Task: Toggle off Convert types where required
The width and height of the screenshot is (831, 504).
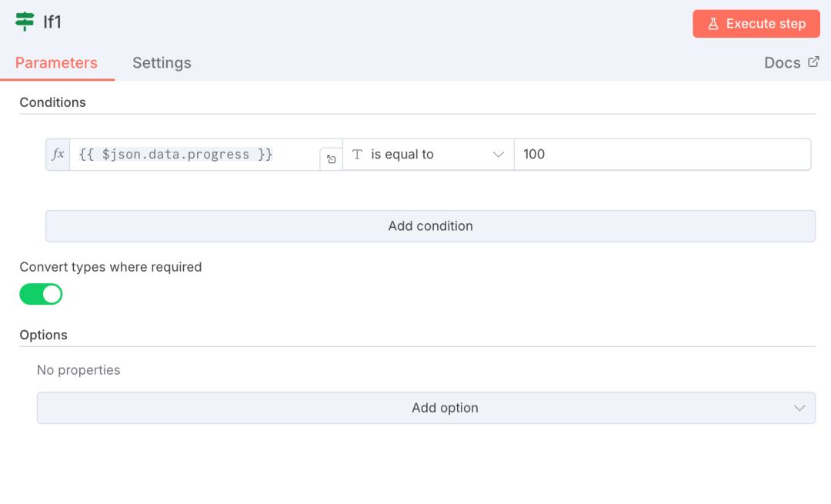Action: tap(41, 294)
